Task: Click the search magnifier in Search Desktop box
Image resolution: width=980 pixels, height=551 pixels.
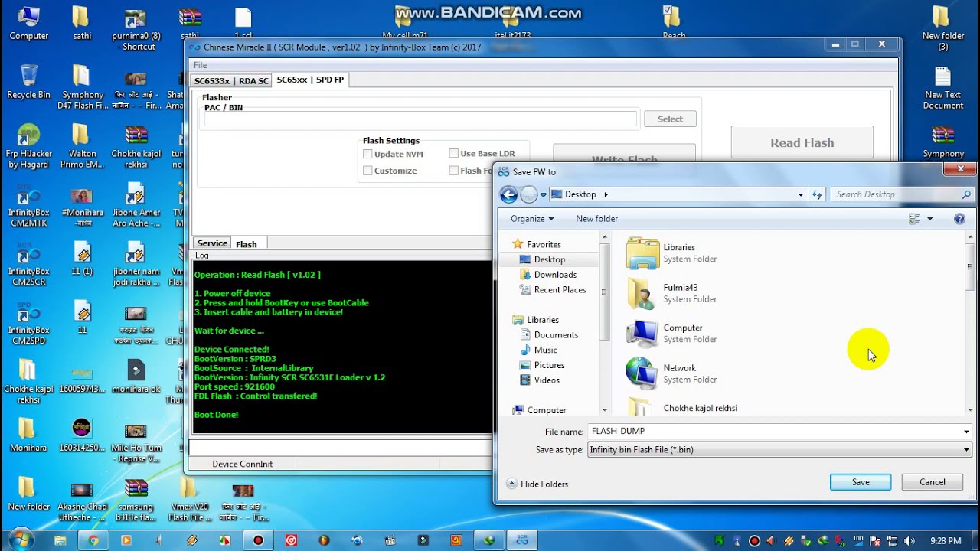Action: (x=966, y=194)
